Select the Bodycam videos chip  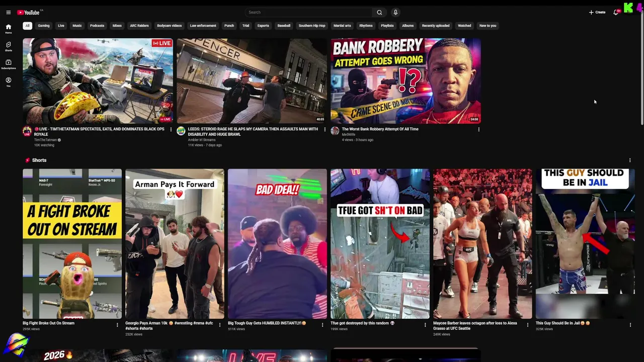[x=170, y=26]
